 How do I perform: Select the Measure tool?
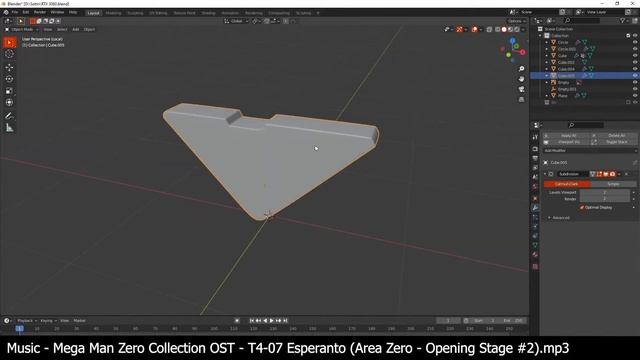9,128
